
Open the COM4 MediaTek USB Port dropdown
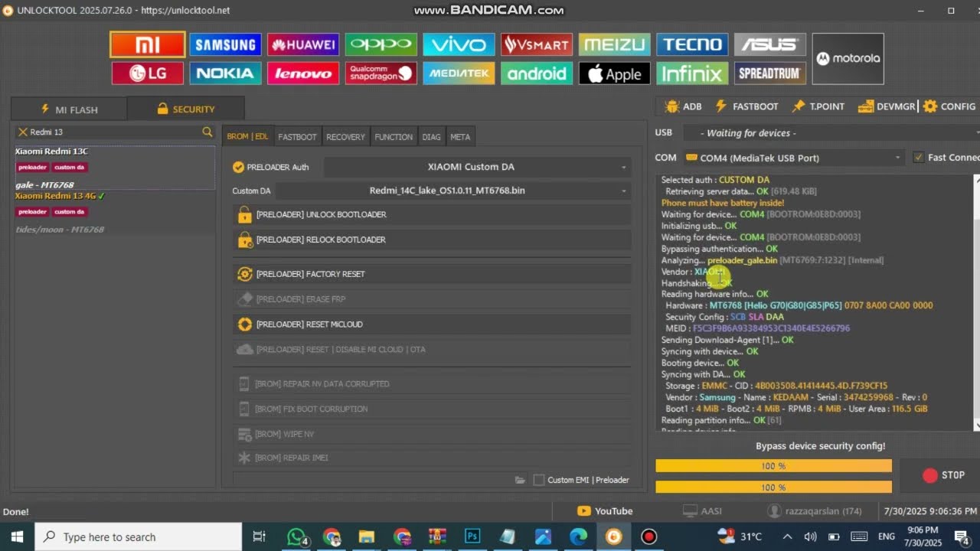794,158
